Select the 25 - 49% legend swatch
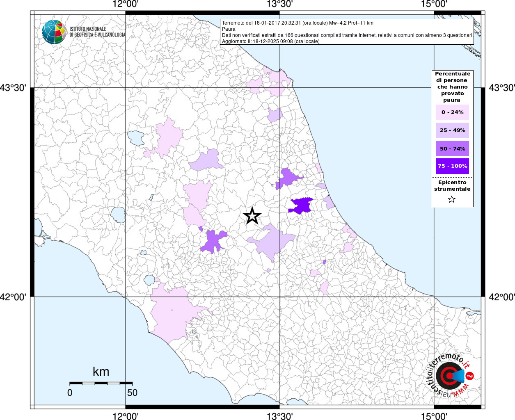This screenshot has width=515, height=420. [452, 130]
